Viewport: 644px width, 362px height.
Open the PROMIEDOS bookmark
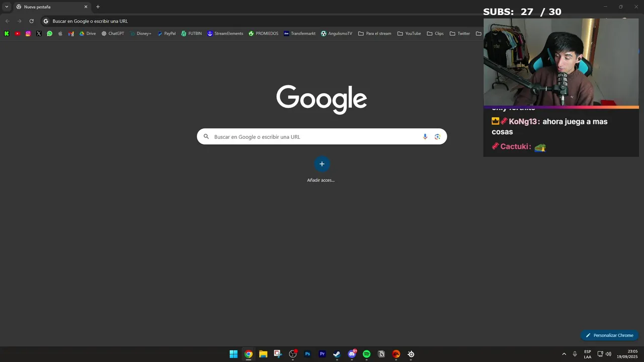tap(263, 34)
